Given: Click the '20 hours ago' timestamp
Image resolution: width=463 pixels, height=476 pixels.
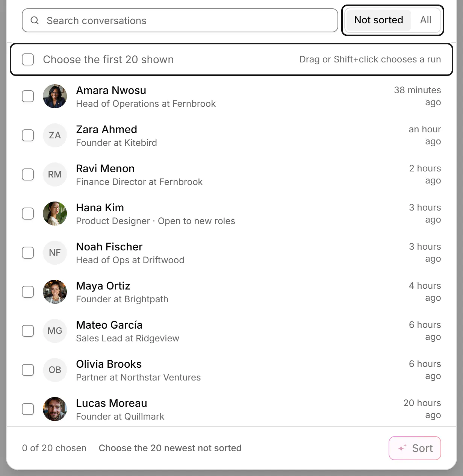Looking at the screenshot, I should pyautogui.click(x=422, y=409).
